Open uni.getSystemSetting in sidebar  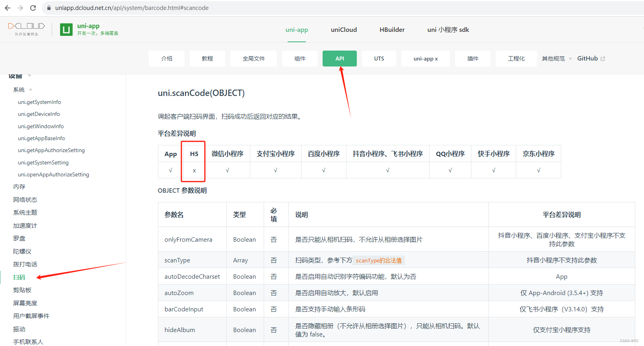click(43, 163)
